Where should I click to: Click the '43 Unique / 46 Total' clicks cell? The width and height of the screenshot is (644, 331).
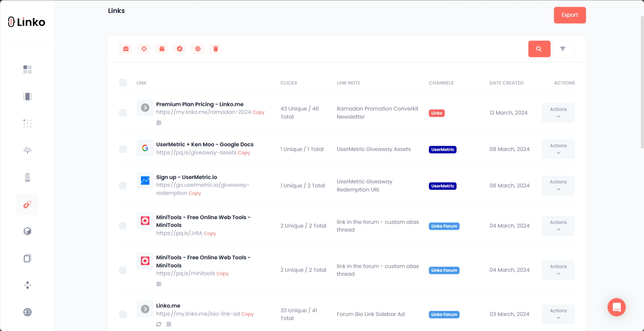coord(299,113)
